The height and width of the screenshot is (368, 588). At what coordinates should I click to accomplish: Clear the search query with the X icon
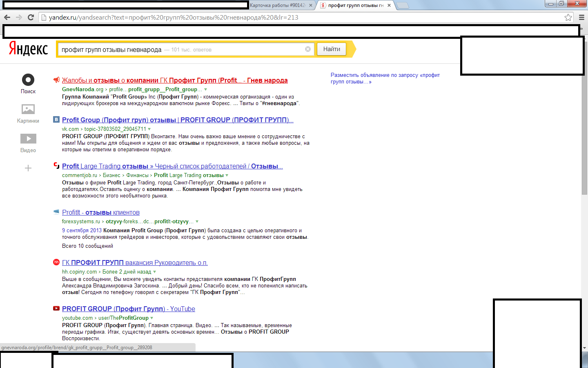[x=308, y=49]
